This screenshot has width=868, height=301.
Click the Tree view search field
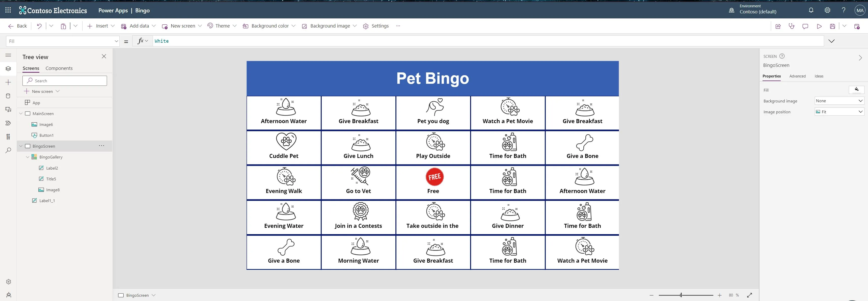click(65, 80)
